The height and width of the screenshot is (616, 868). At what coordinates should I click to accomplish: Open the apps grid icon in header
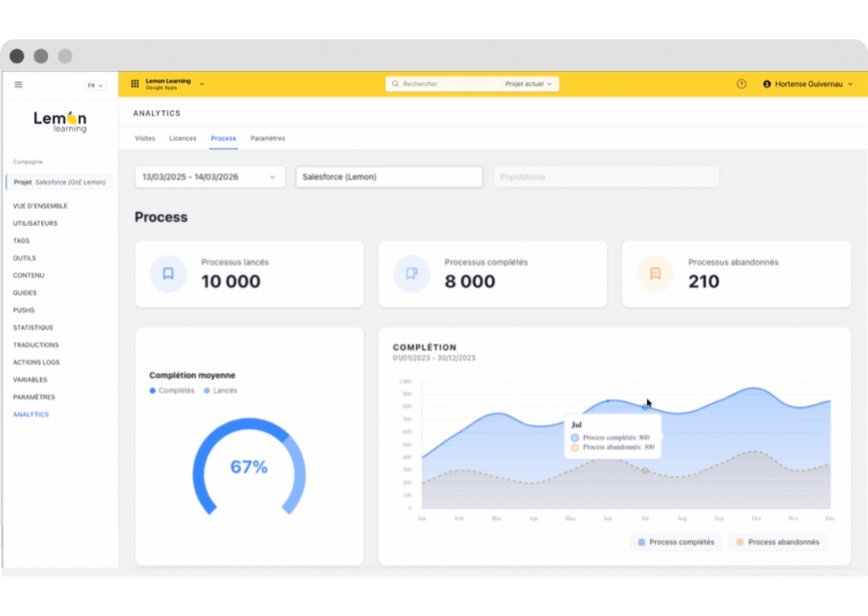(x=135, y=84)
